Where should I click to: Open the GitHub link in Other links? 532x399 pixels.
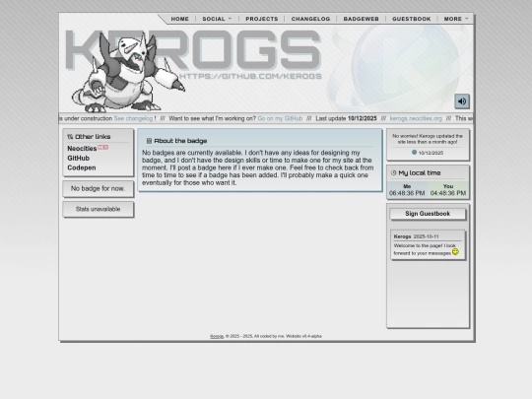(x=79, y=158)
